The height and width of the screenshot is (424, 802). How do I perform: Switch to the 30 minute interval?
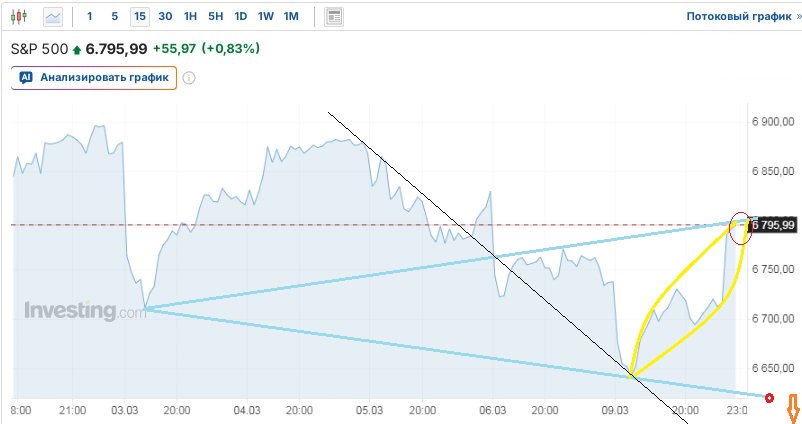165,17
